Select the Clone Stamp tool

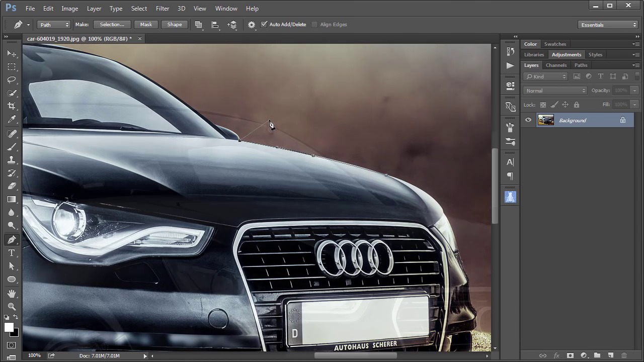coord(12,160)
